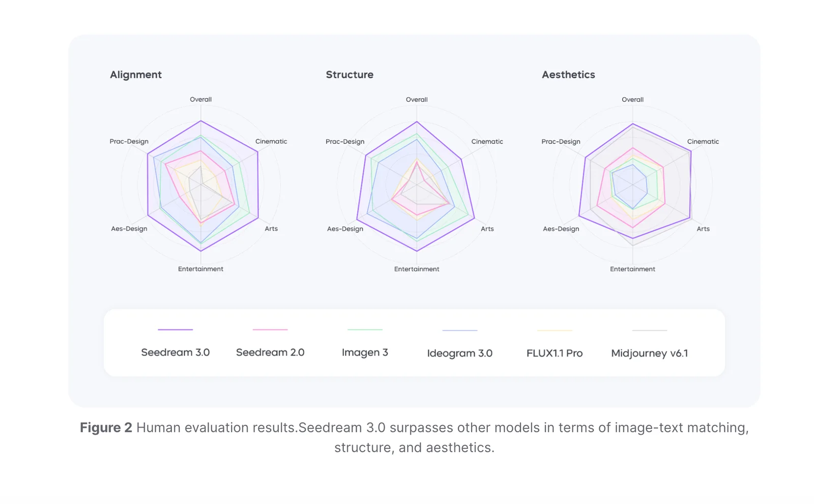This screenshot has width=814, height=504.
Task: Click the Seedream 3.0 purple legend line
Action: point(175,330)
